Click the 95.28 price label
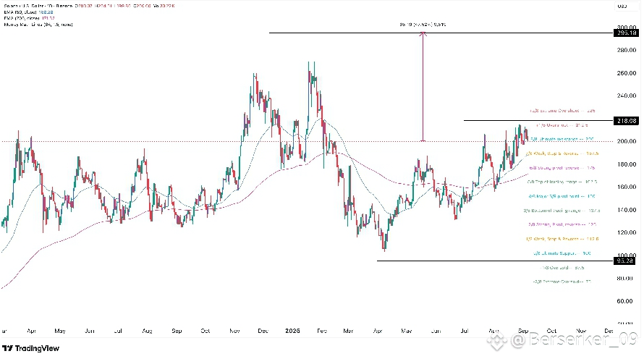644x359 pixels. coord(624,261)
